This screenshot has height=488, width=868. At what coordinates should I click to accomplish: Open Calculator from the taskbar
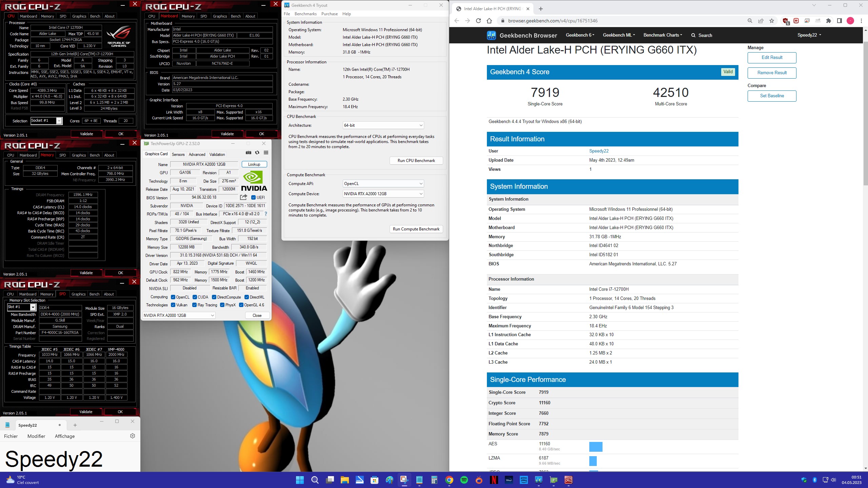[434, 480]
